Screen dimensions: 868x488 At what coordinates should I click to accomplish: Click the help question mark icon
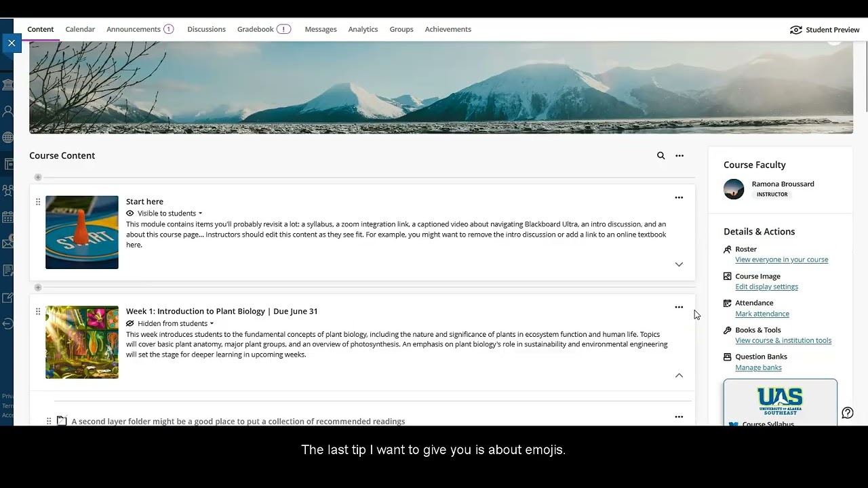pos(848,413)
